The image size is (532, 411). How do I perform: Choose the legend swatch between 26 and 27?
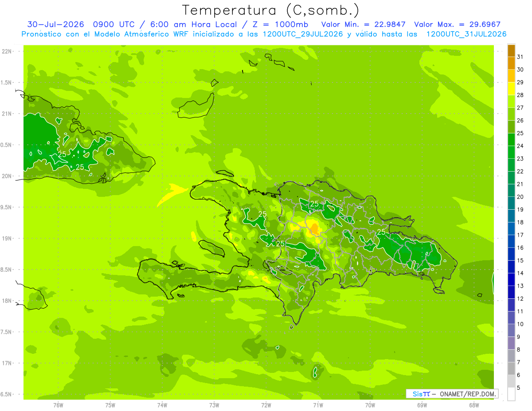point(511,114)
